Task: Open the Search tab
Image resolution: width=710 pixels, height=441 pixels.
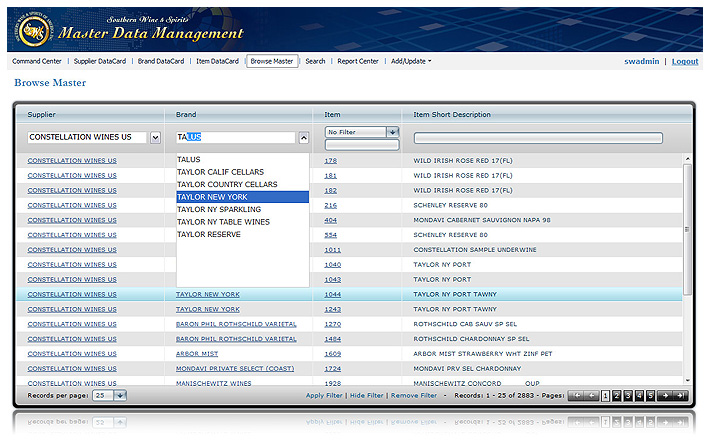Action: (x=315, y=61)
